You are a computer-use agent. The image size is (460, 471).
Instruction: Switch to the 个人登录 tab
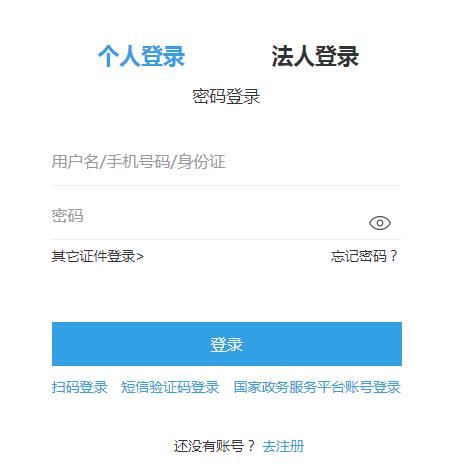[141, 56]
